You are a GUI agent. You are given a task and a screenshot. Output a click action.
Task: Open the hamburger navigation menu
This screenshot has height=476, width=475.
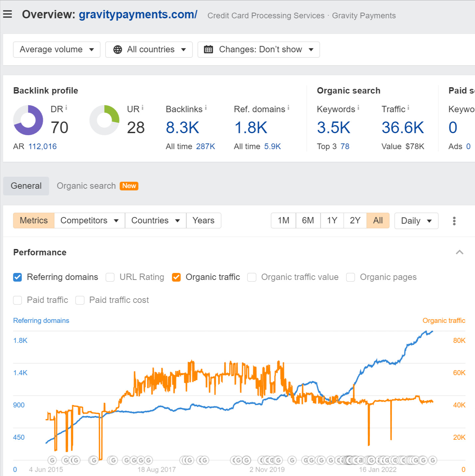pyautogui.click(x=7, y=14)
